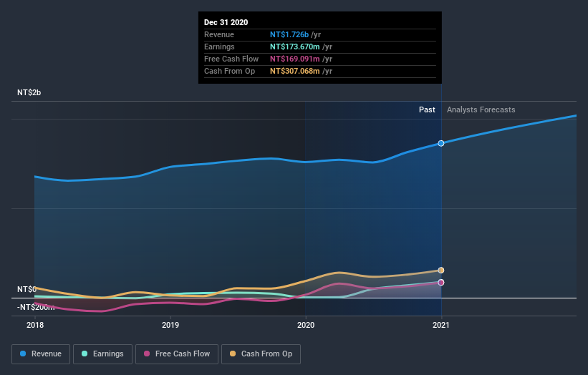Select the 2021 x-axis label
The width and height of the screenshot is (588, 375).
(x=441, y=325)
